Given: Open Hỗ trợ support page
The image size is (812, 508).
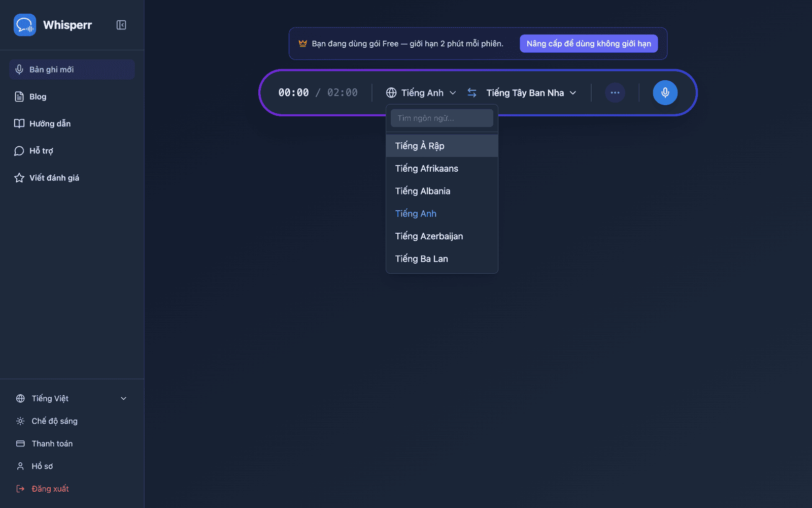Looking at the screenshot, I should 72,151.
